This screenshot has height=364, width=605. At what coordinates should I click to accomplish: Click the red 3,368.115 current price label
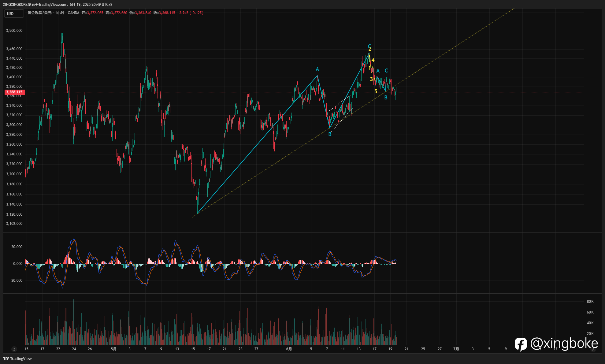(14, 92)
